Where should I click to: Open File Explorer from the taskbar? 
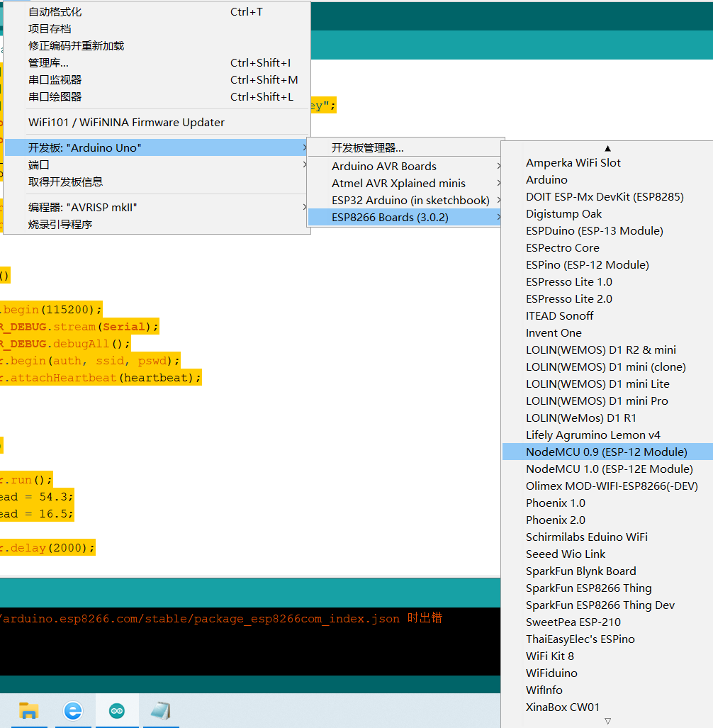pos(29,711)
